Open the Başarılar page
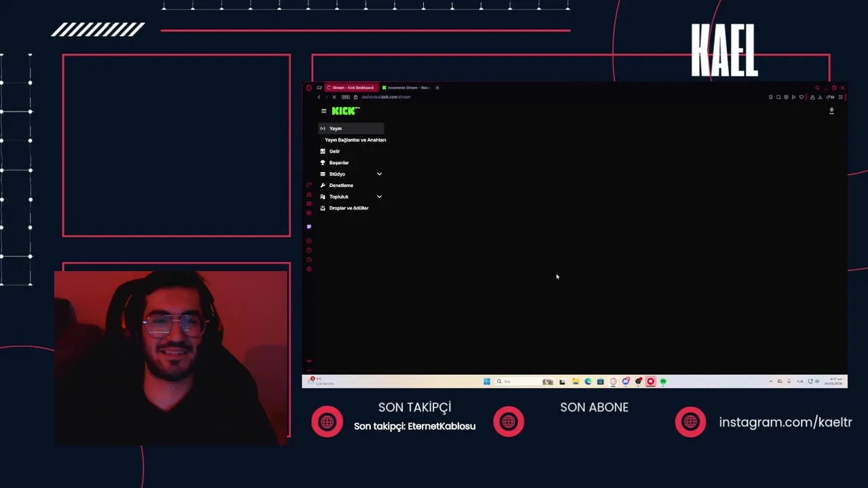Viewport: 868px width, 488px height. [339, 163]
